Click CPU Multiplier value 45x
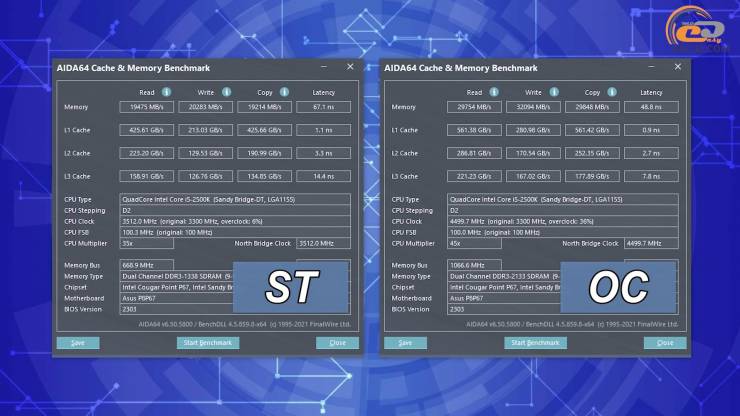Screen dimensions: 740x416 tap(474, 244)
